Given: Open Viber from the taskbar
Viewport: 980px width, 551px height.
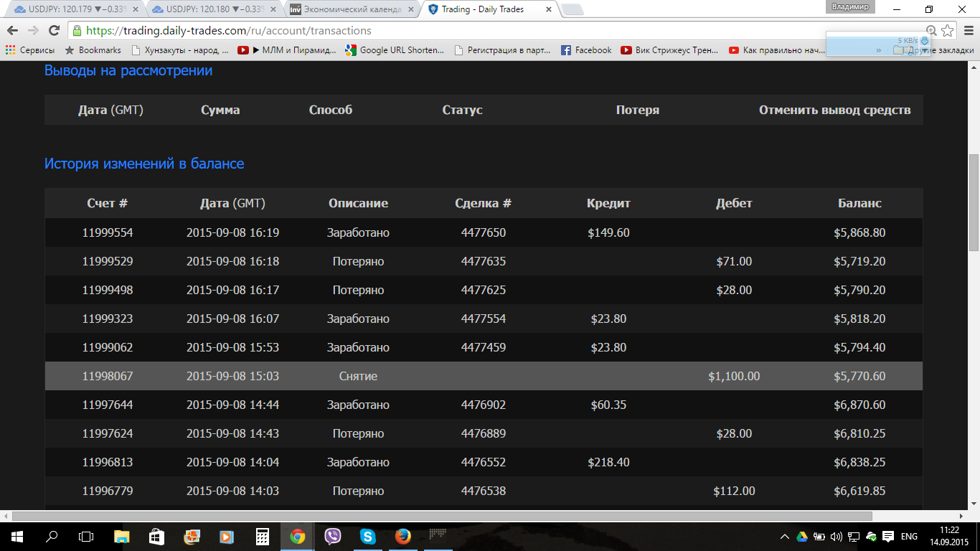Looking at the screenshot, I should (x=332, y=536).
